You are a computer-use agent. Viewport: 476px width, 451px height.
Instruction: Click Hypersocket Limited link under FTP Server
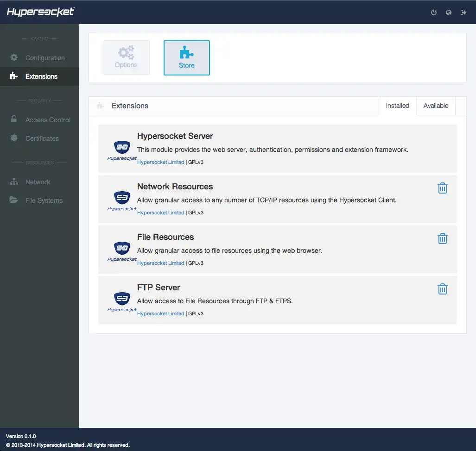pos(160,313)
